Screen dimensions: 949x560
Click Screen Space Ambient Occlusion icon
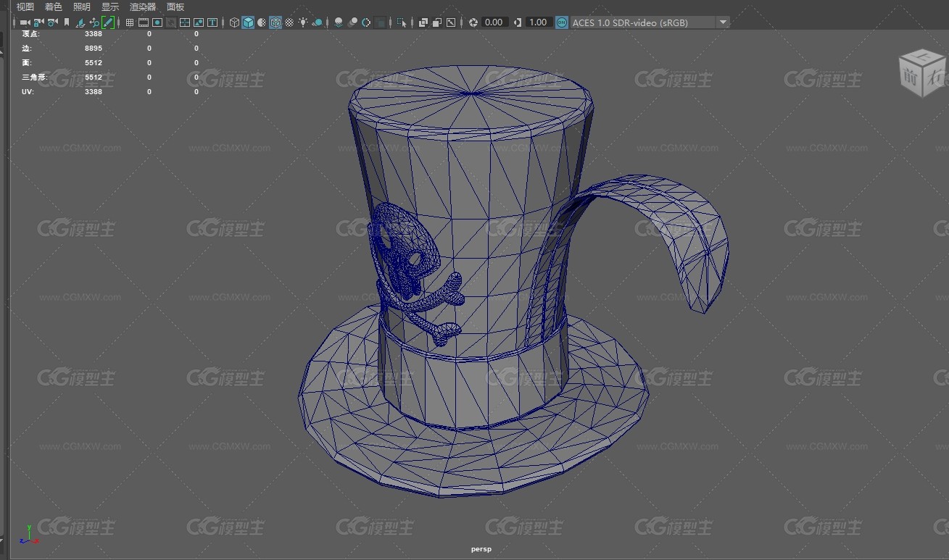[x=339, y=22]
